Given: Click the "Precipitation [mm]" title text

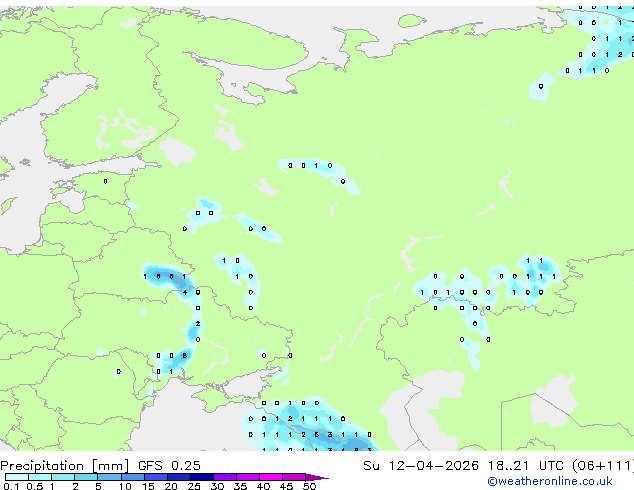Looking at the screenshot, I should tap(65, 466).
